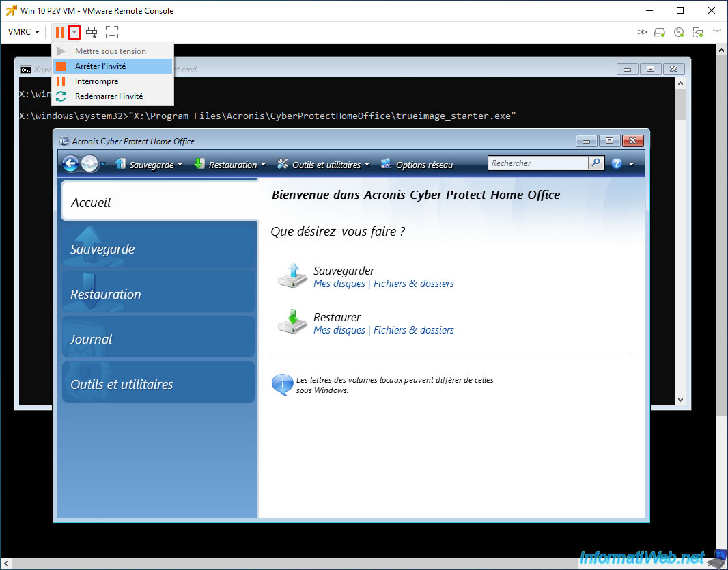Screen dimensions: 728x570
Task: Open the VMRC dropdown menu
Action: pyautogui.click(x=24, y=32)
